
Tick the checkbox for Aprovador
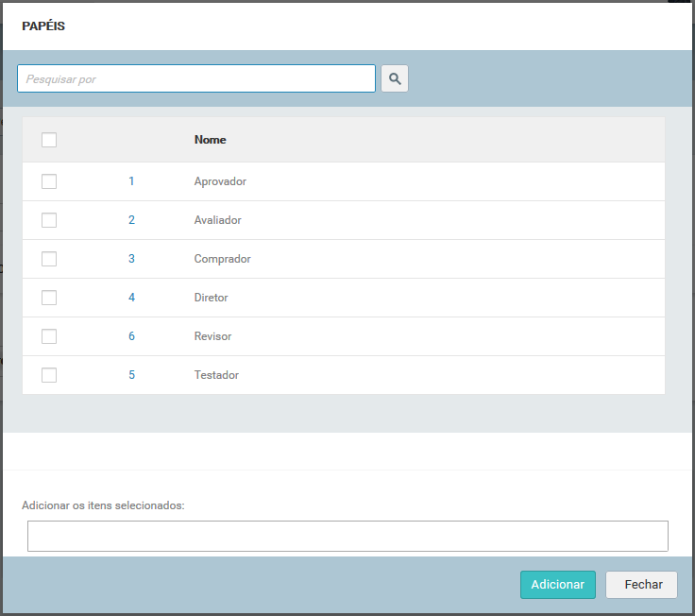pyautogui.click(x=49, y=181)
